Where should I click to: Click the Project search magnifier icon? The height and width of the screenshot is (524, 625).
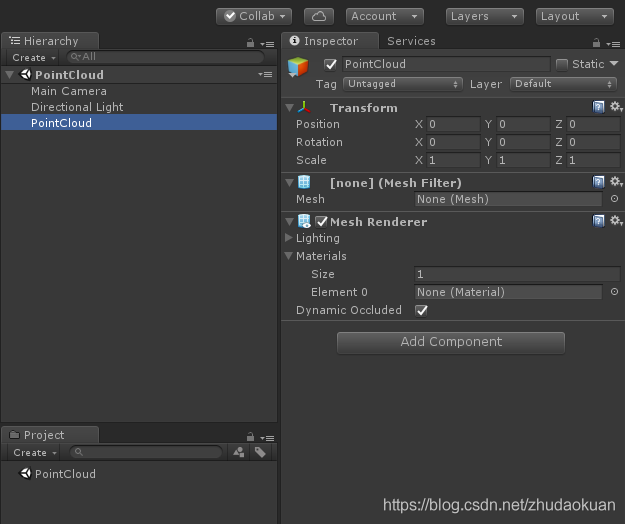pyautogui.click(x=79, y=452)
